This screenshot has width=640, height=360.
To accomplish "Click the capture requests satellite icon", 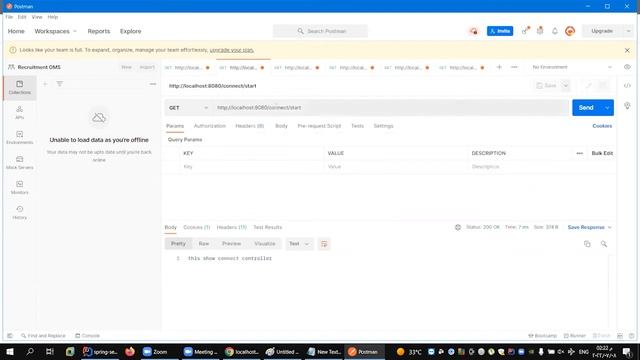I will click(x=526, y=31).
